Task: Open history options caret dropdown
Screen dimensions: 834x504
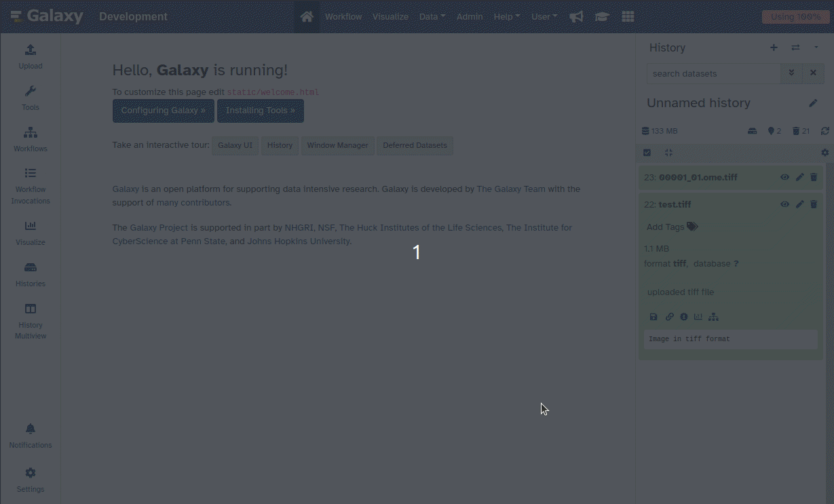Action: tap(816, 47)
